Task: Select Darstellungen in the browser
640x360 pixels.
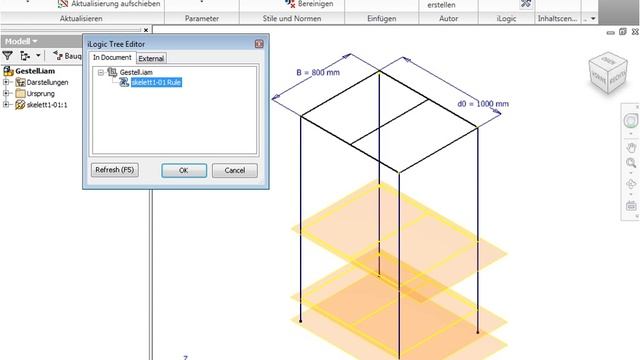Action: coord(47,82)
